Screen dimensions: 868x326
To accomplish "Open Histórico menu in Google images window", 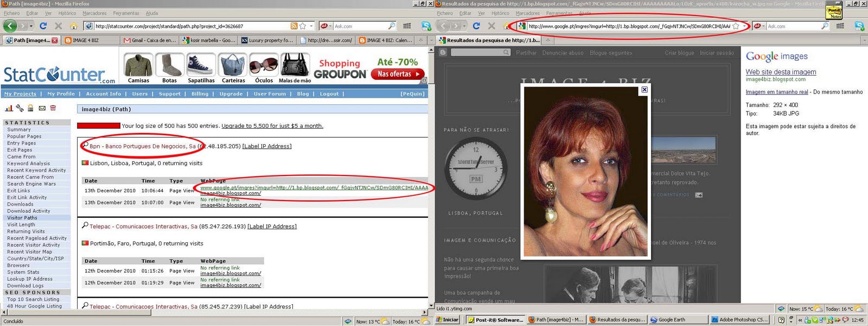I will pos(500,13).
